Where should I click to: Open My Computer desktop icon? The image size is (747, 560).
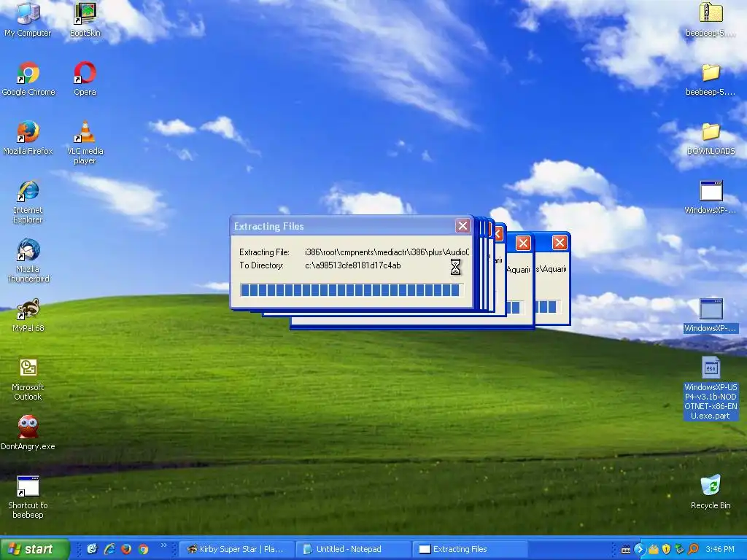point(28,21)
